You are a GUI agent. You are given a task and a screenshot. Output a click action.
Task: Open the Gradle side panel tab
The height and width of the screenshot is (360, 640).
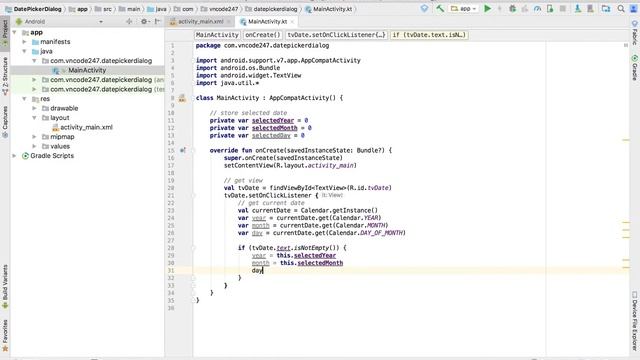(635, 67)
